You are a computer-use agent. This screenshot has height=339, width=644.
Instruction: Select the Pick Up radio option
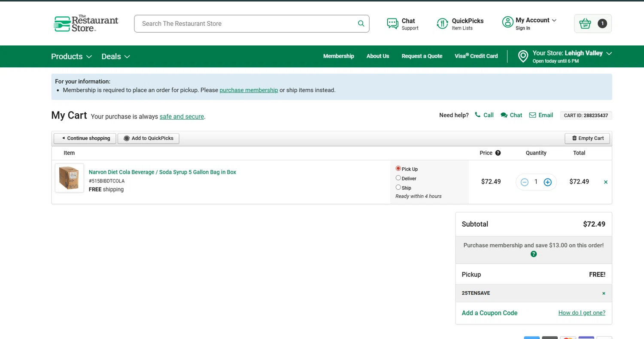[398, 169]
